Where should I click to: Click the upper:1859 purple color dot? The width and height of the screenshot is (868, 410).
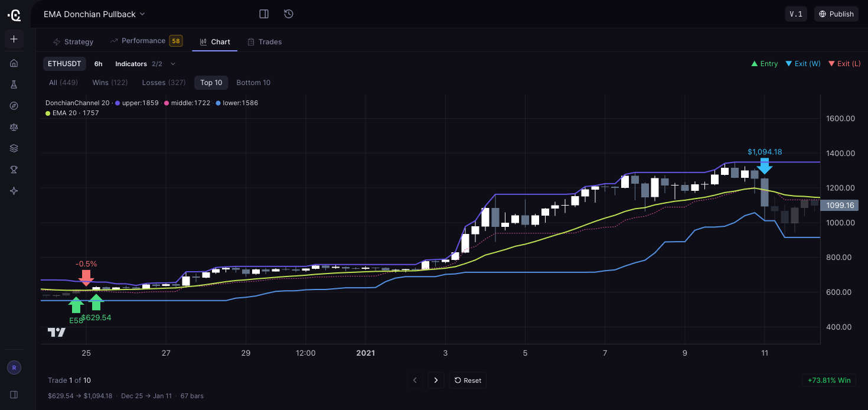coord(118,103)
